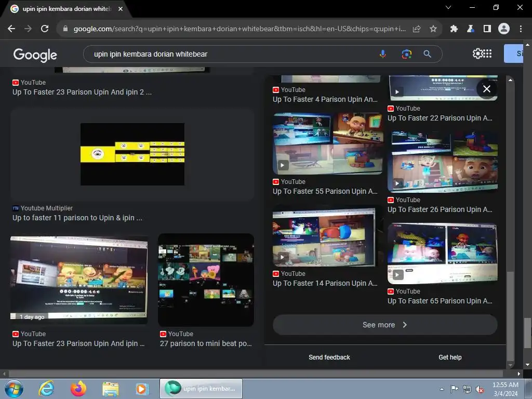This screenshot has width=532, height=399.
Task: Reload the current page
Action: (45, 29)
